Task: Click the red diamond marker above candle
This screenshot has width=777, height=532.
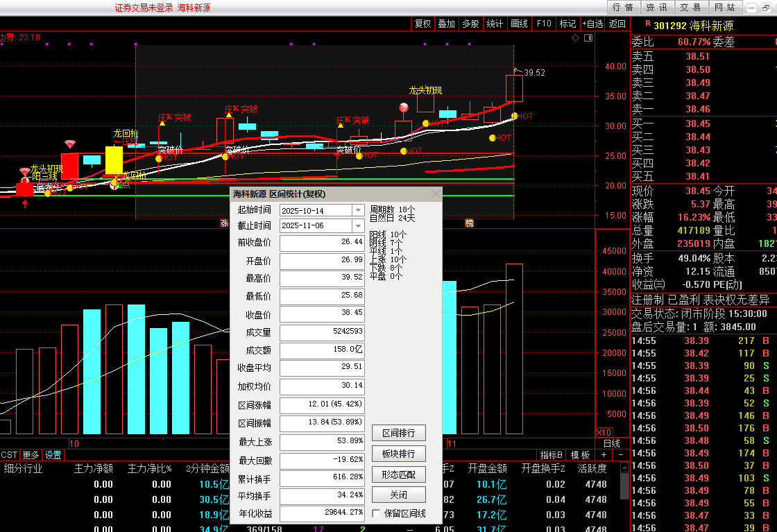Action: pos(69,144)
